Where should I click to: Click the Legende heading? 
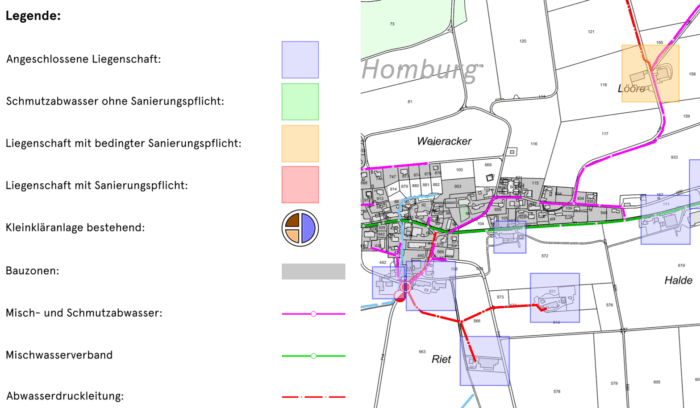[33, 17]
